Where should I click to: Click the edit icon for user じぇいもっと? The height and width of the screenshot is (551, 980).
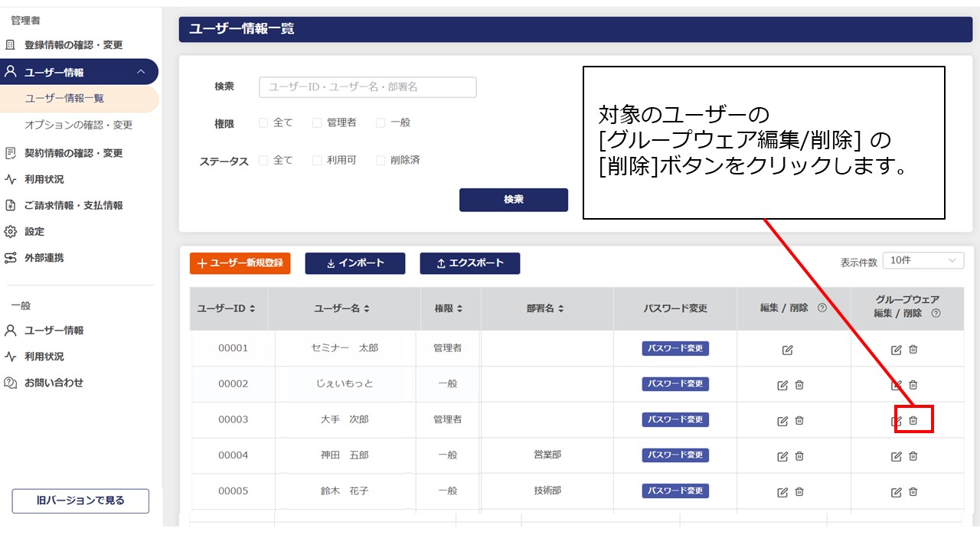(x=782, y=384)
